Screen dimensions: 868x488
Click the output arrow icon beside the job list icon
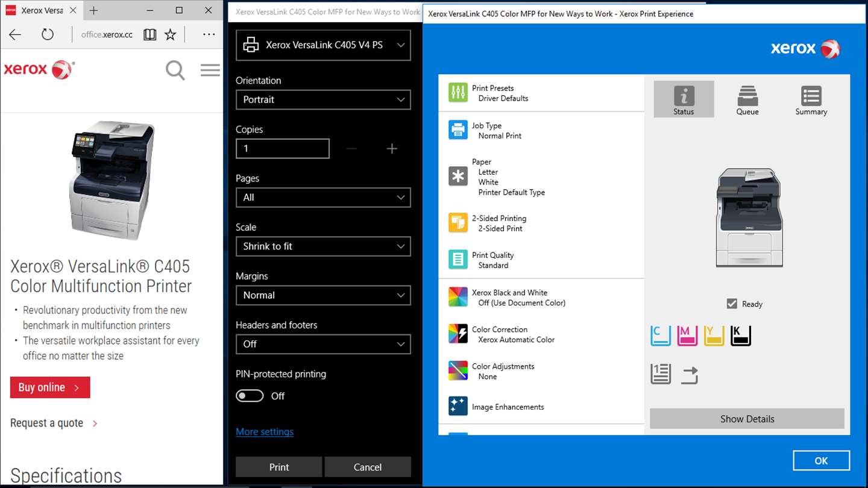click(x=689, y=375)
